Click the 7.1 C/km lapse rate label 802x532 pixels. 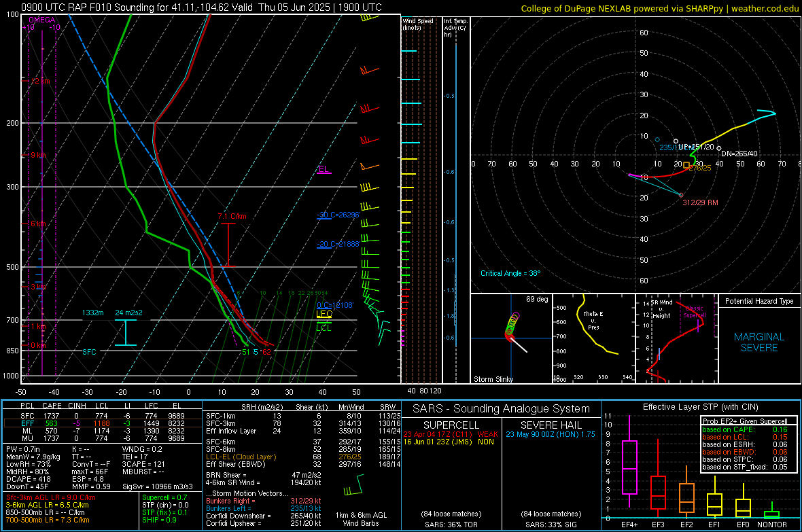232,216
